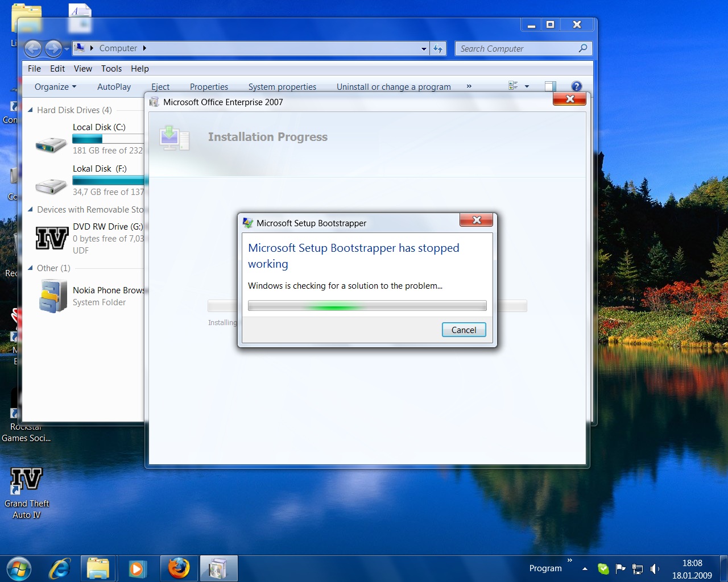Open the Organize dropdown
The image size is (728, 582).
[55, 87]
